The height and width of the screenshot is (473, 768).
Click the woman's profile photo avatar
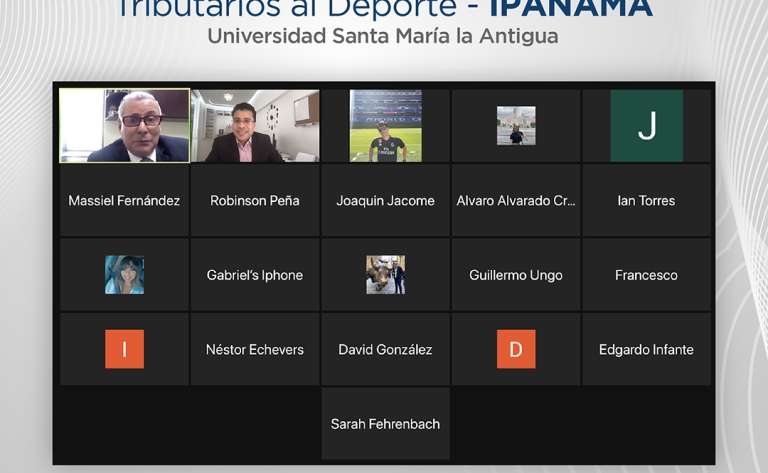click(124, 275)
